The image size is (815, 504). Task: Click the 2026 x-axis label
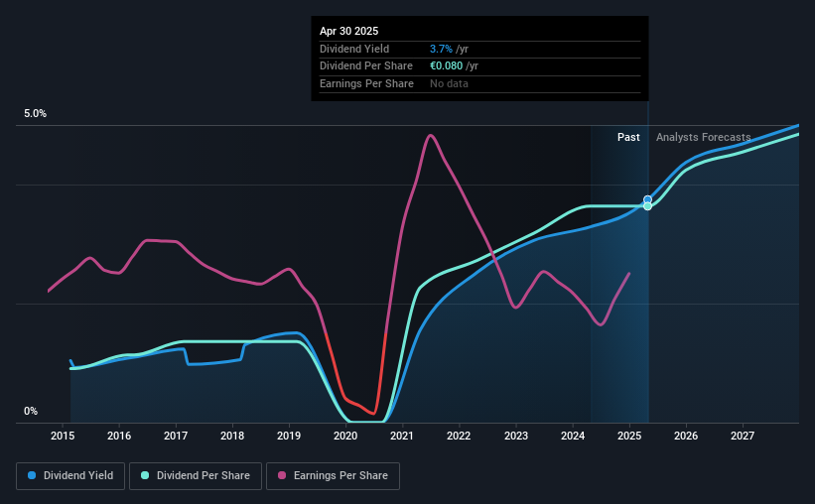point(686,436)
